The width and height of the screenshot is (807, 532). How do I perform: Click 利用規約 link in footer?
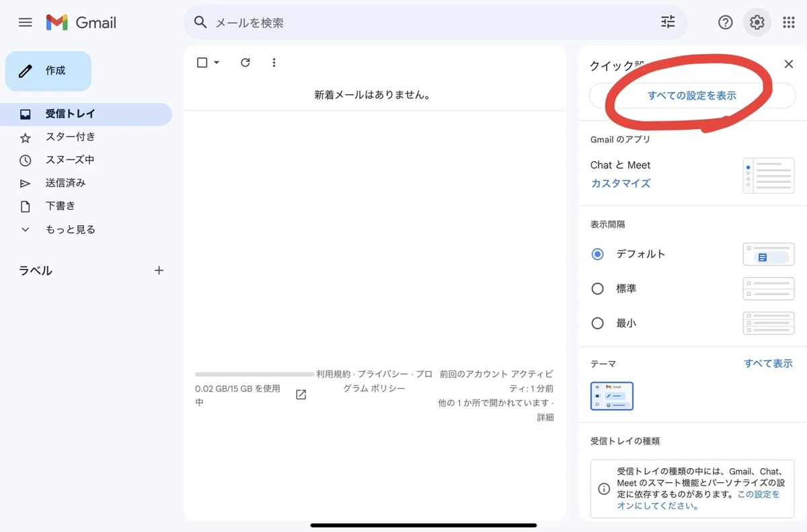334,374
